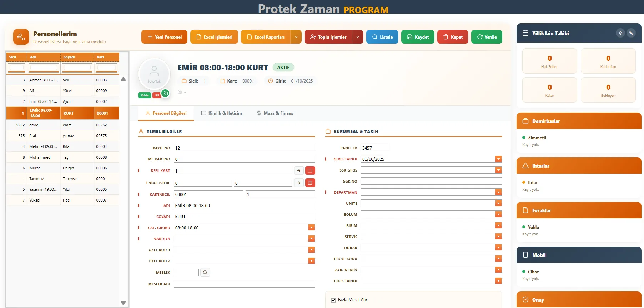
Task: Open the GIRIS TARIHI date picker dropdown
Action: point(498,159)
